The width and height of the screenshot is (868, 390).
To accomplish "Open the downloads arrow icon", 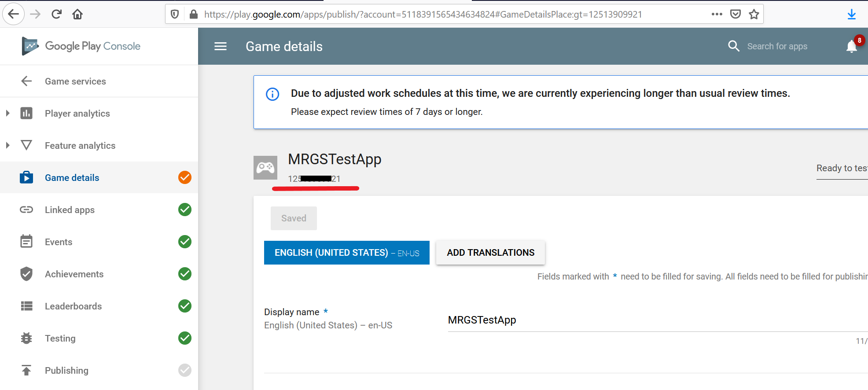I will pyautogui.click(x=852, y=14).
